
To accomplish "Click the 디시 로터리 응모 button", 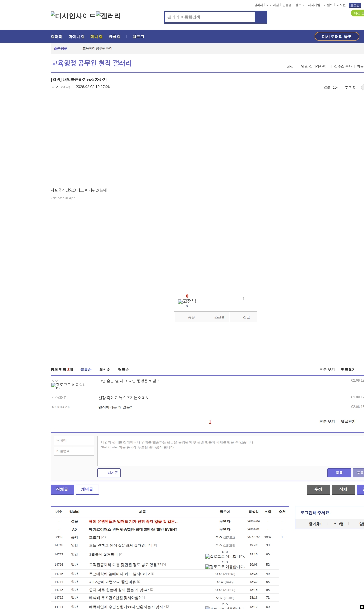I will click(x=336, y=36).
